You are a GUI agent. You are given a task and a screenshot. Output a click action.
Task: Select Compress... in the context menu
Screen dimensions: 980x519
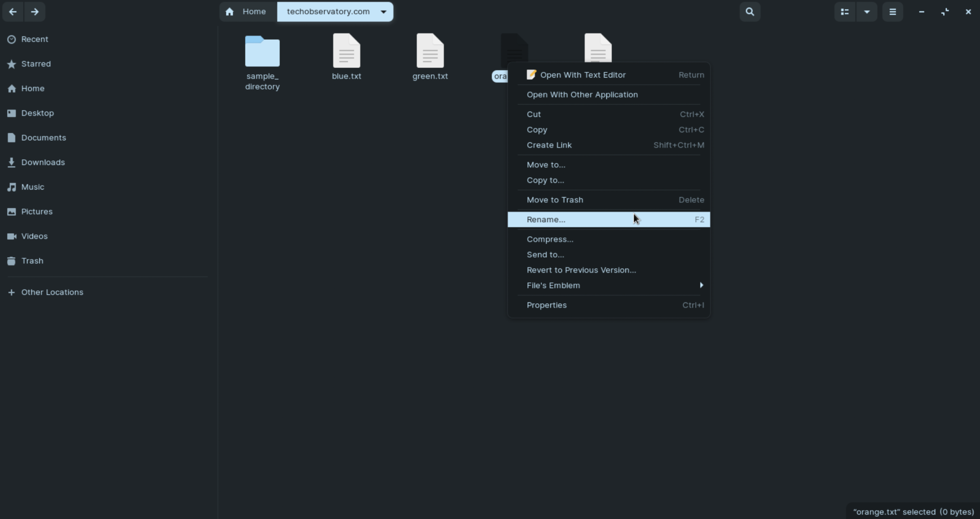[550, 239]
